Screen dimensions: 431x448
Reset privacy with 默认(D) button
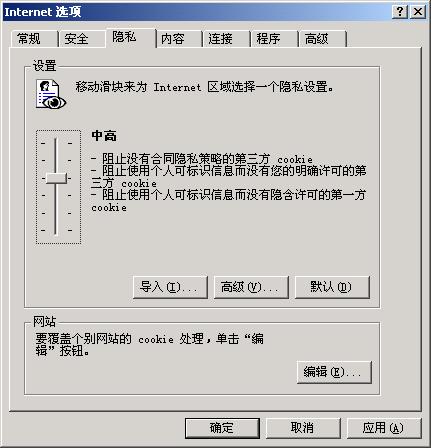click(x=332, y=287)
